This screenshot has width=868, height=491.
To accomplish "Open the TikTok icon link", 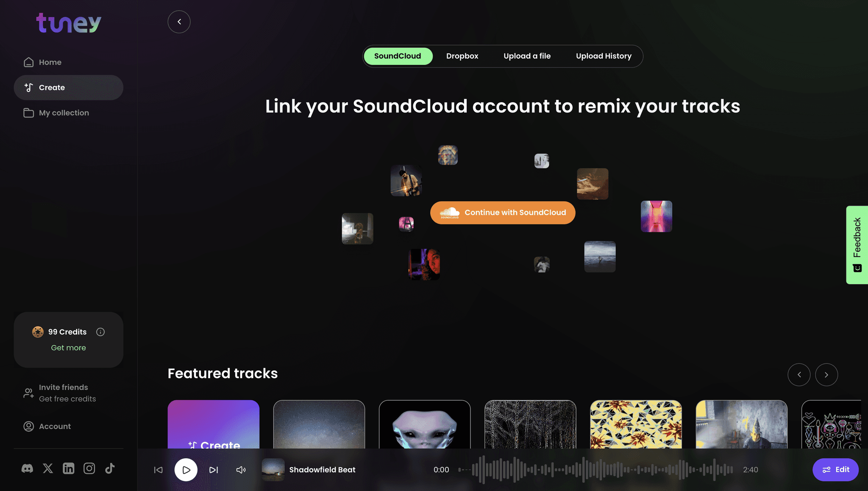I will 110,469.
